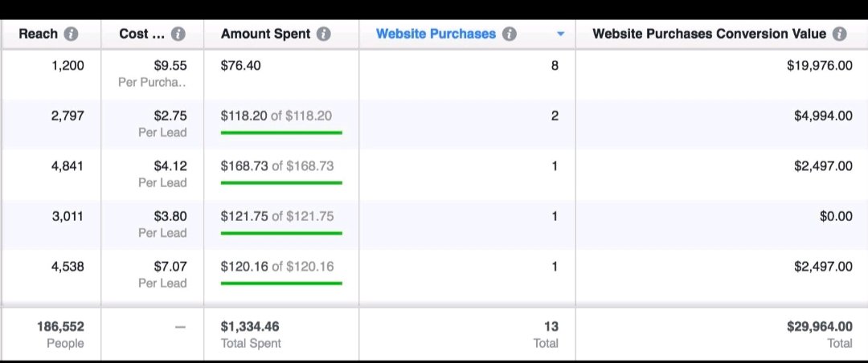The image size is (868, 363).
Task: Click the conversion value $4,994.00
Action: click(823, 116)
